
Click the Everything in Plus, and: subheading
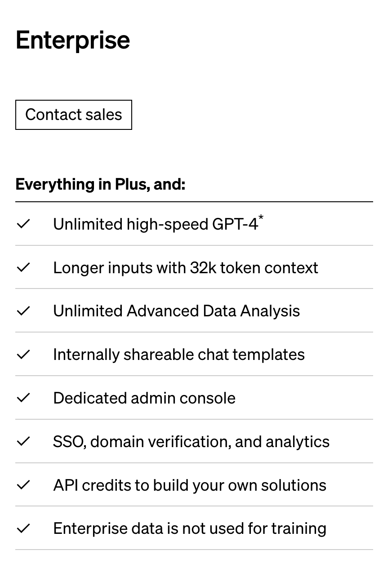100,185
